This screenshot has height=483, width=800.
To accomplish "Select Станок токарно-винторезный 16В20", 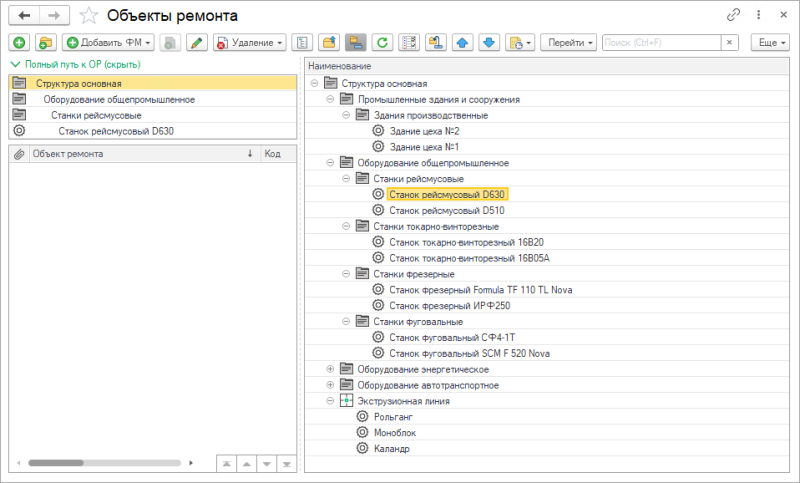I will [x=466, y=242].
